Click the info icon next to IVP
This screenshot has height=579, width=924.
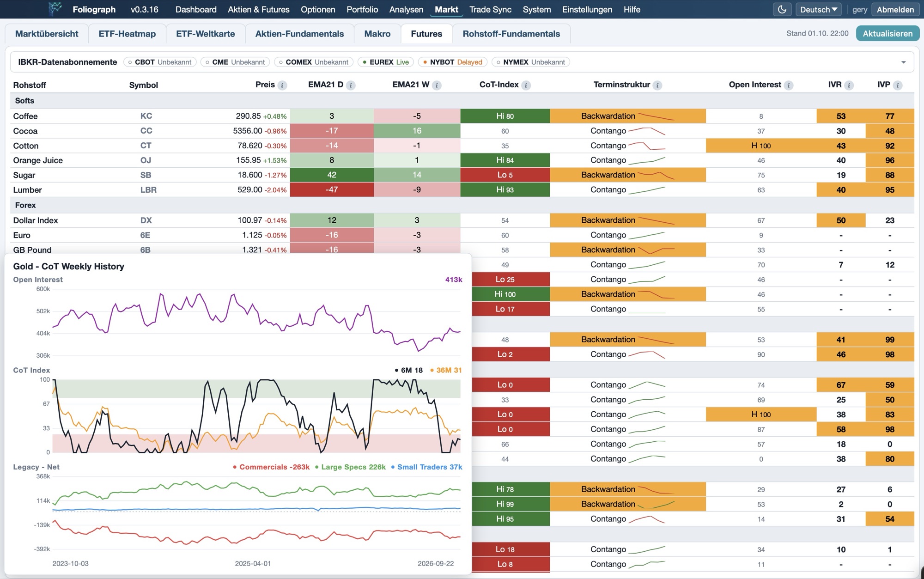pos(897,85)
